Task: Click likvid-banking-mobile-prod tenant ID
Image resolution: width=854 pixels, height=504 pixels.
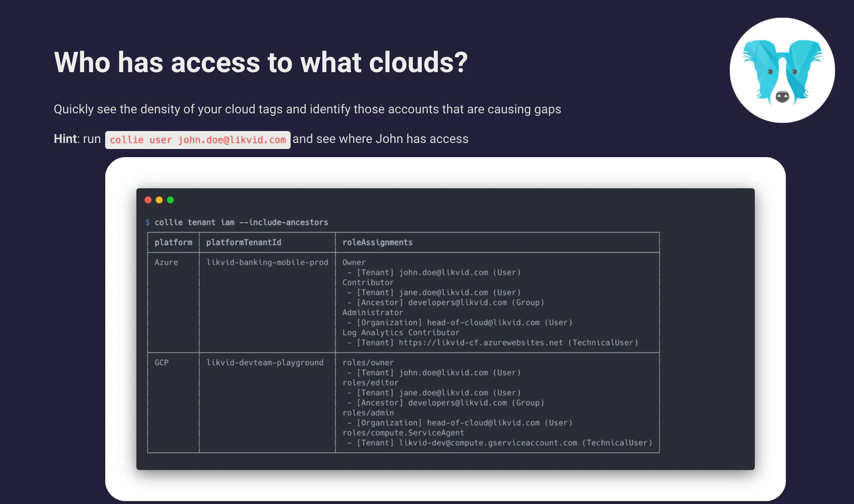Action: (x=267, y=262)
